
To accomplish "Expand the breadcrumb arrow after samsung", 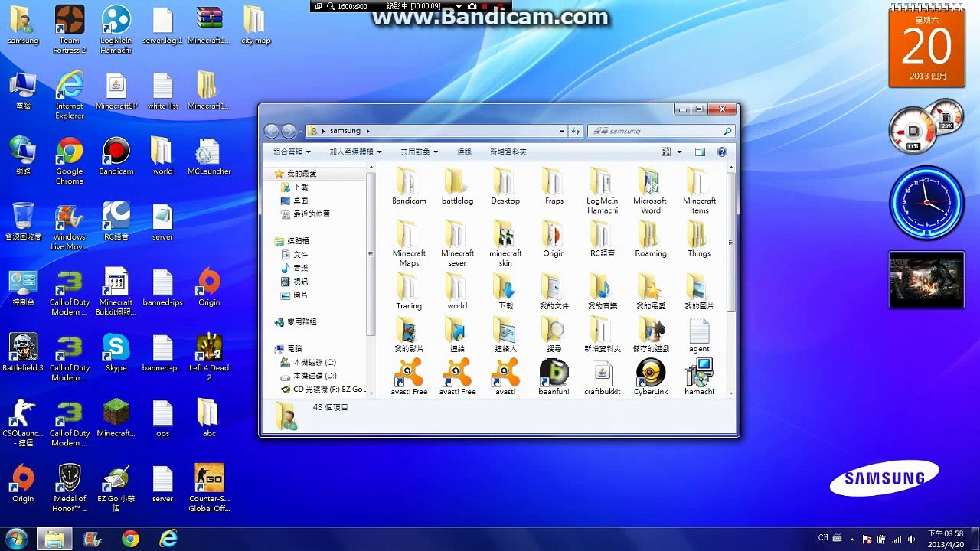I will (x=368, y=131).
